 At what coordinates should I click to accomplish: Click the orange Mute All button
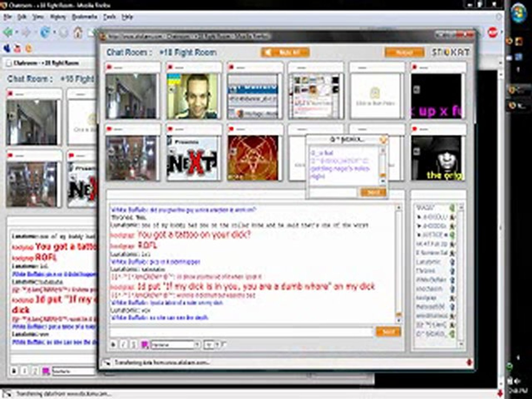(x=285, y=52)
